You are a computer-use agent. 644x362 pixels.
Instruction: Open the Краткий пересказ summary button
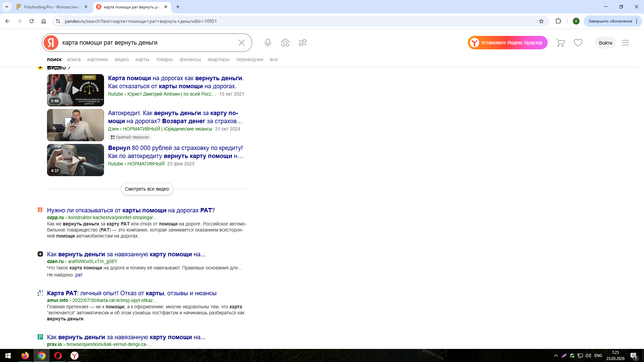tap(130, 137)
